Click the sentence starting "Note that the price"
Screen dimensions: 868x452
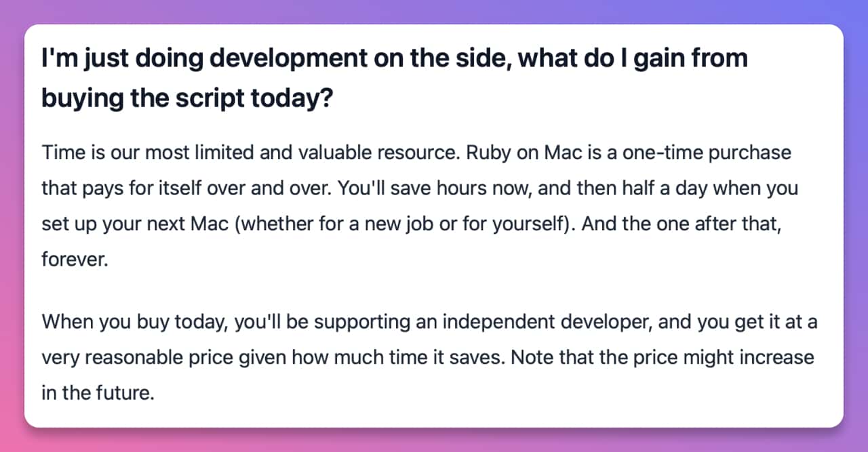tap(661, 356)
